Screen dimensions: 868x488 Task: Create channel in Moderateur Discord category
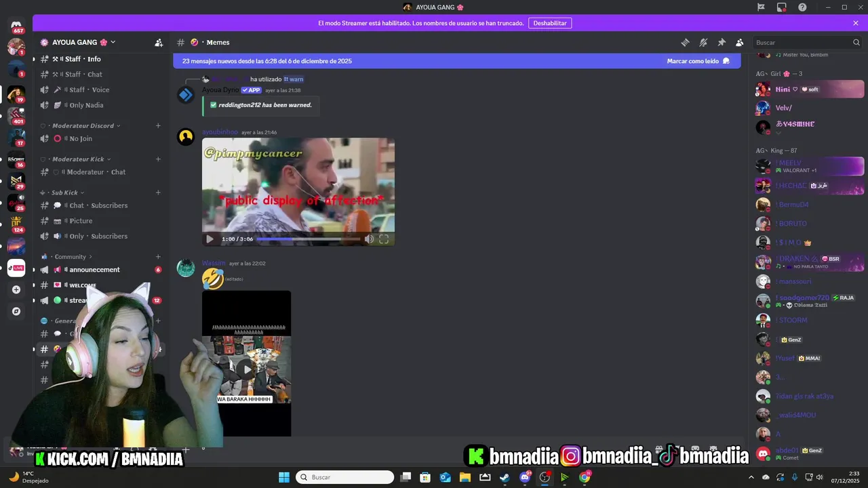click(x=158, y=125)
